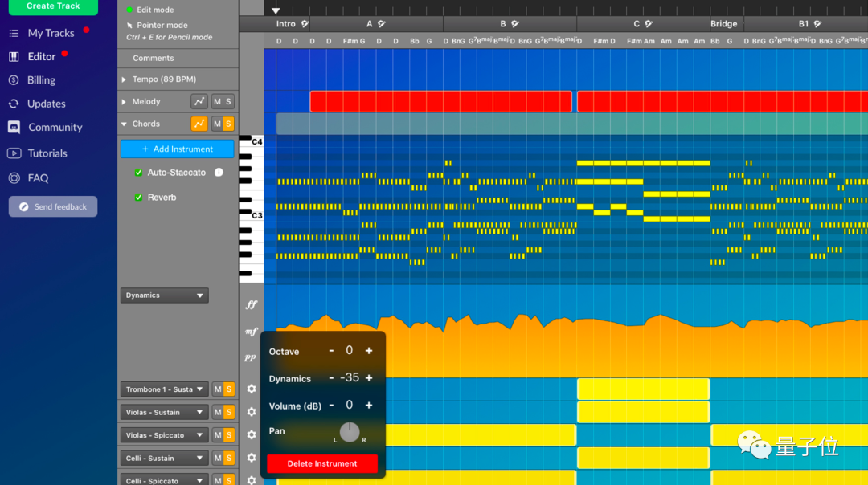Disable the Reverb checkbox
This screenshot has width=868, height=485.
tap(138, 198)
